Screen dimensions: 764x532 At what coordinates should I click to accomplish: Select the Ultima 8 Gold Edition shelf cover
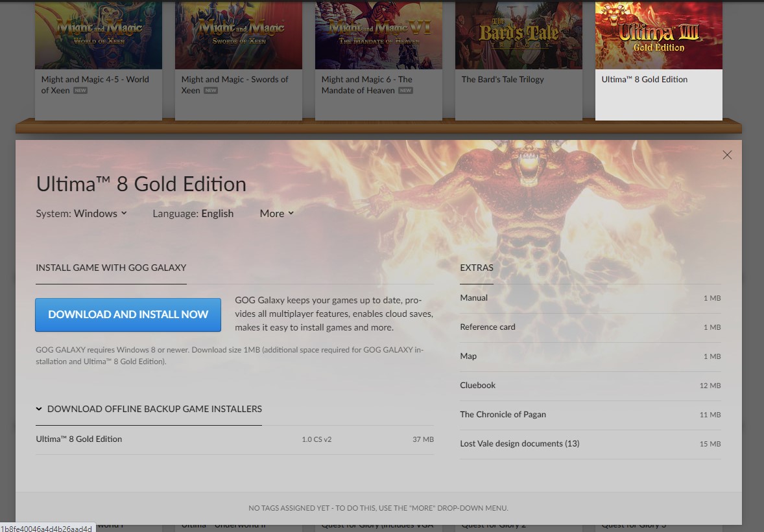(x=659, y=35)
